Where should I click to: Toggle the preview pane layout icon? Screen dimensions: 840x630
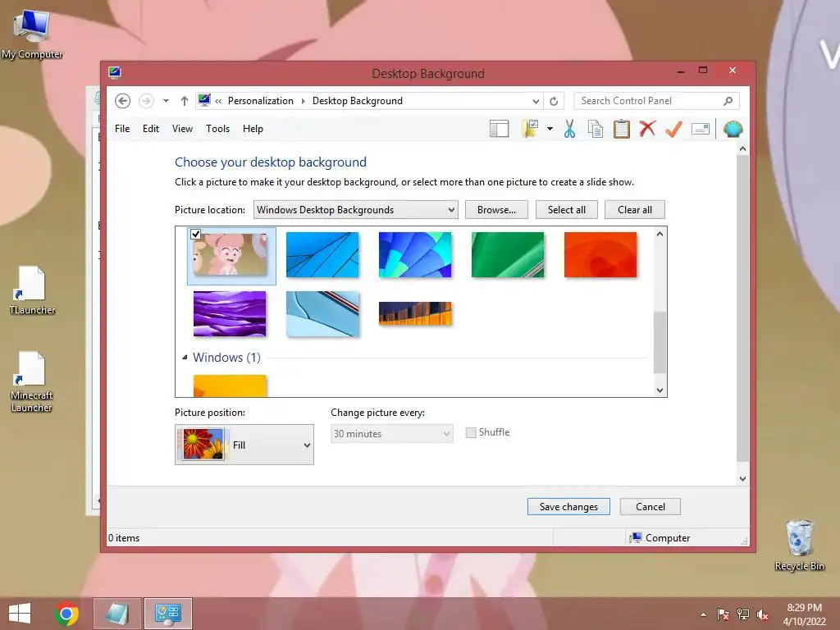[x=500, y=129]
